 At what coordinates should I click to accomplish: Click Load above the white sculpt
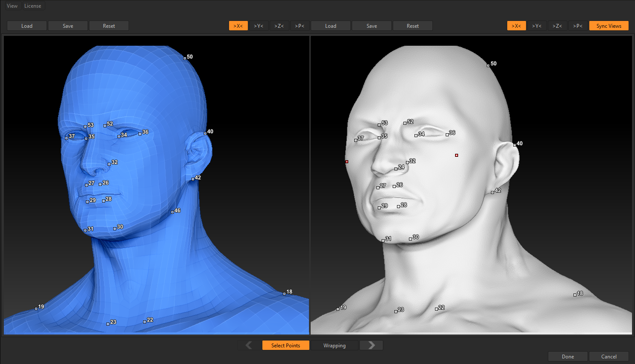[331, 26]
